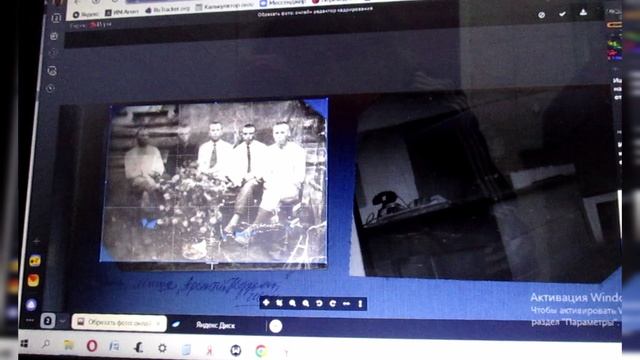Rotate the photo clockwise
The height and width of the screenshot is (360, 640).
[333, 303]
